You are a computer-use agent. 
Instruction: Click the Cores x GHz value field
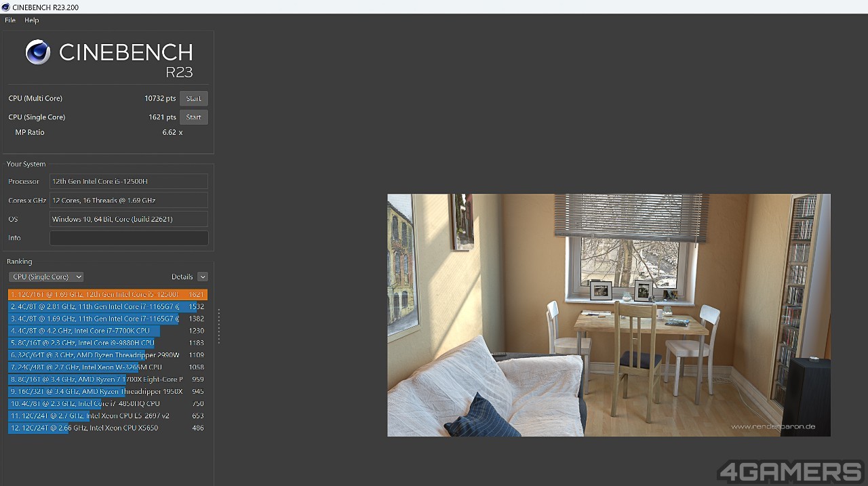(129, 200)
